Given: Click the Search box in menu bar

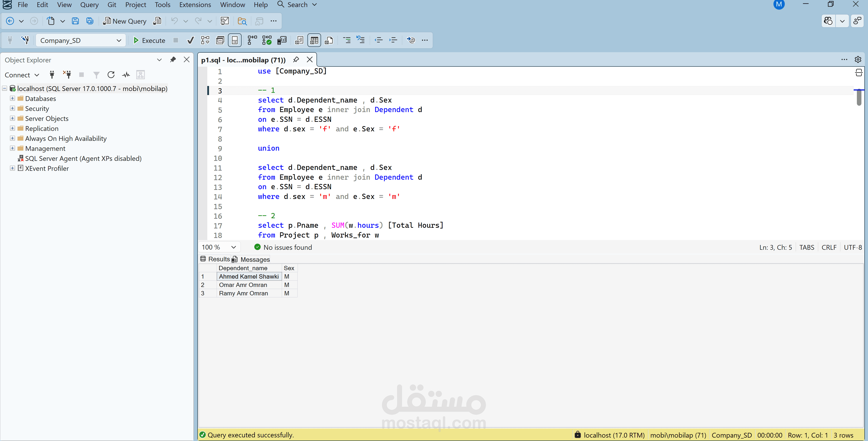Looking at the screenshot, I should pos(297,5).
